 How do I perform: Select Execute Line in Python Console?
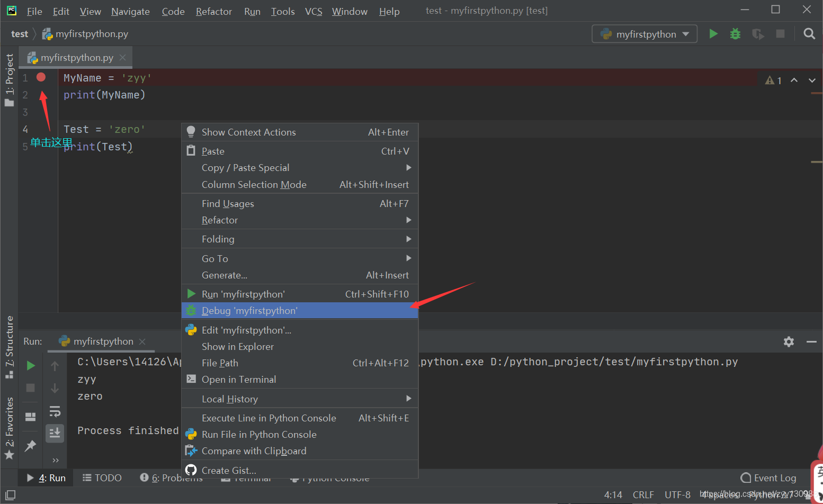click(300, 418)
